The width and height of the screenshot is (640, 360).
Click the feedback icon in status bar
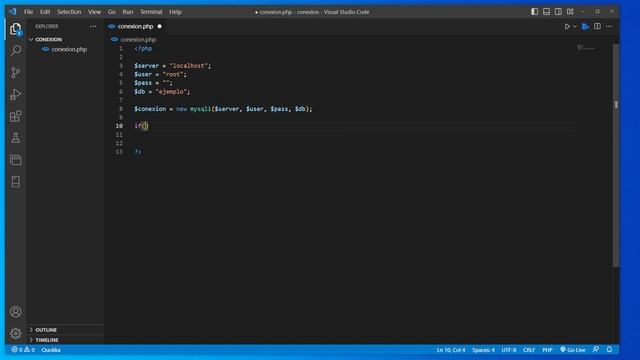[596, 349]
